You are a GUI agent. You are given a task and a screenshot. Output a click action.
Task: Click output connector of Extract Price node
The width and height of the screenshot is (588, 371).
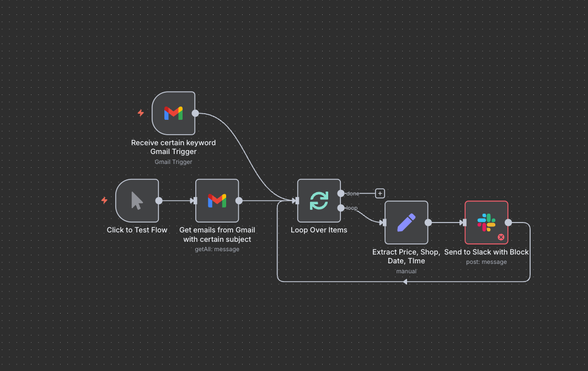pos(428,222)
